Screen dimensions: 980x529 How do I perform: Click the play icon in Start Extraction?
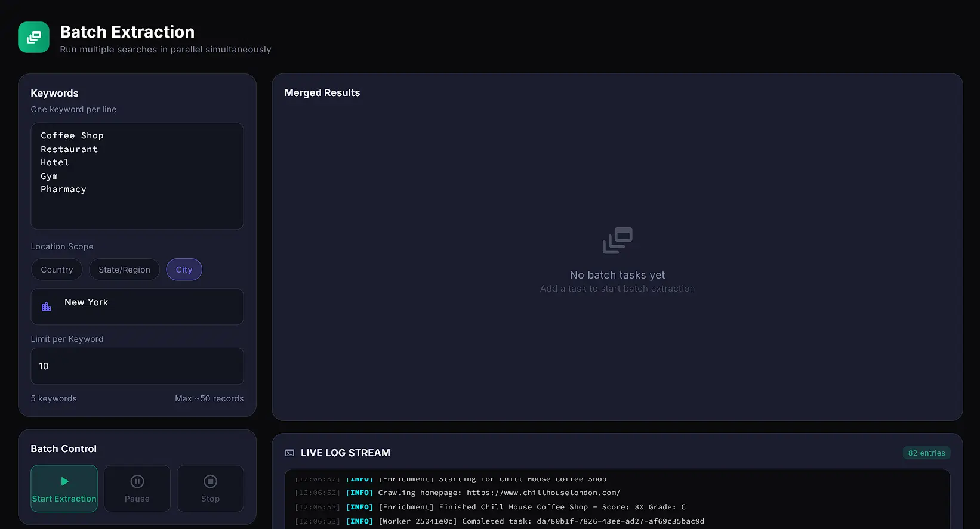coord(64,481)
